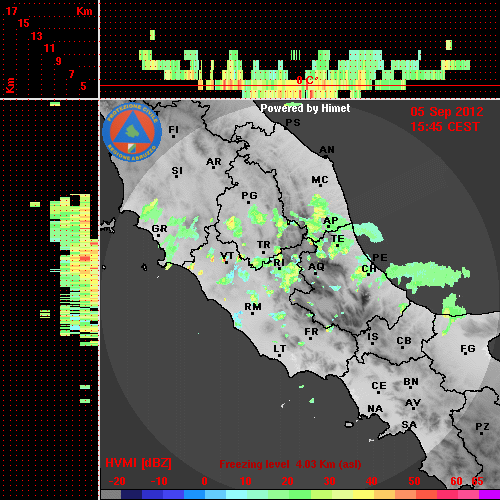Click the "Freezing level 4.03 Km (asl)" text
500x500 pixels.
pos(290,464)
